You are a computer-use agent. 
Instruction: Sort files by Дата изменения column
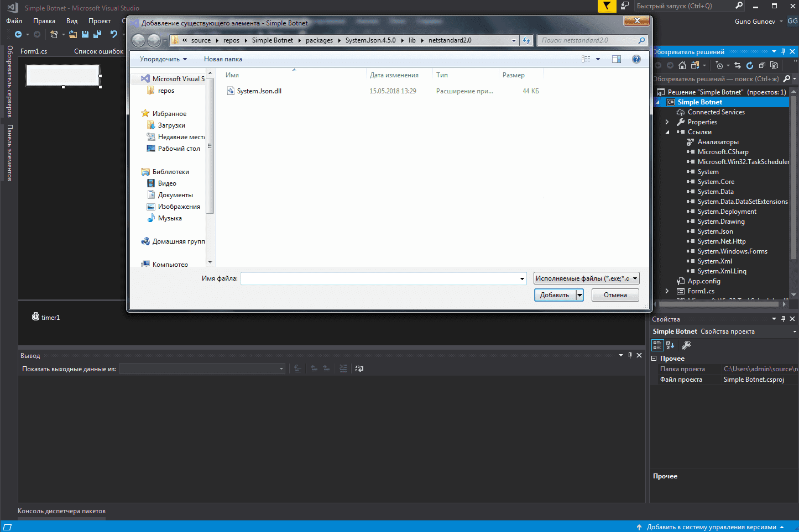pos(394,75)
